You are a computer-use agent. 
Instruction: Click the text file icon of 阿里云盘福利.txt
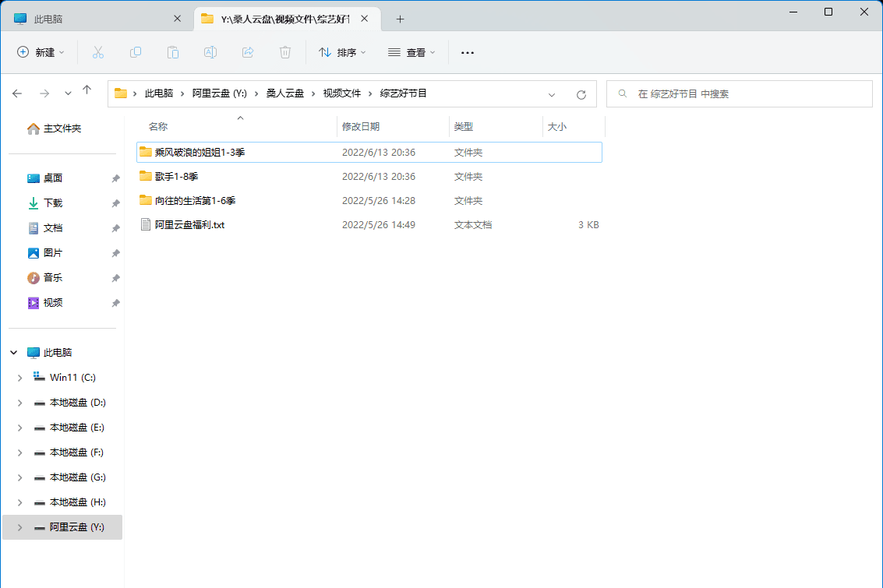(145, 224)
